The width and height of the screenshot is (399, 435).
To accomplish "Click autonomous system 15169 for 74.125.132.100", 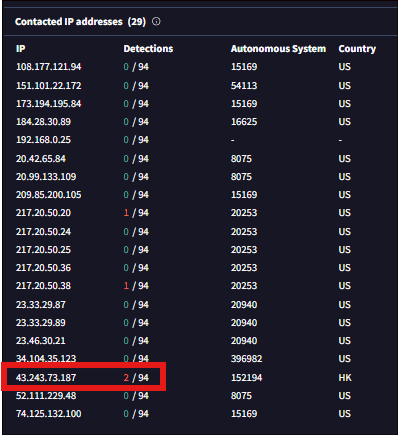I will (x=244, y=414).
